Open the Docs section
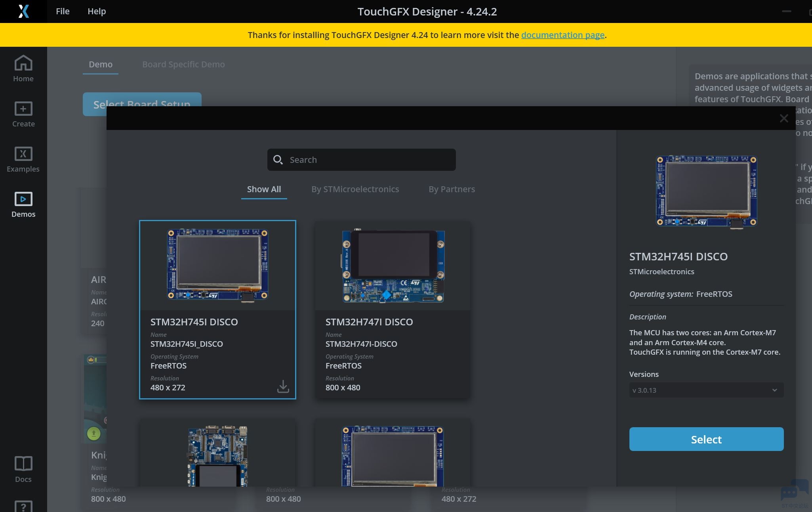 pos(23,469)
